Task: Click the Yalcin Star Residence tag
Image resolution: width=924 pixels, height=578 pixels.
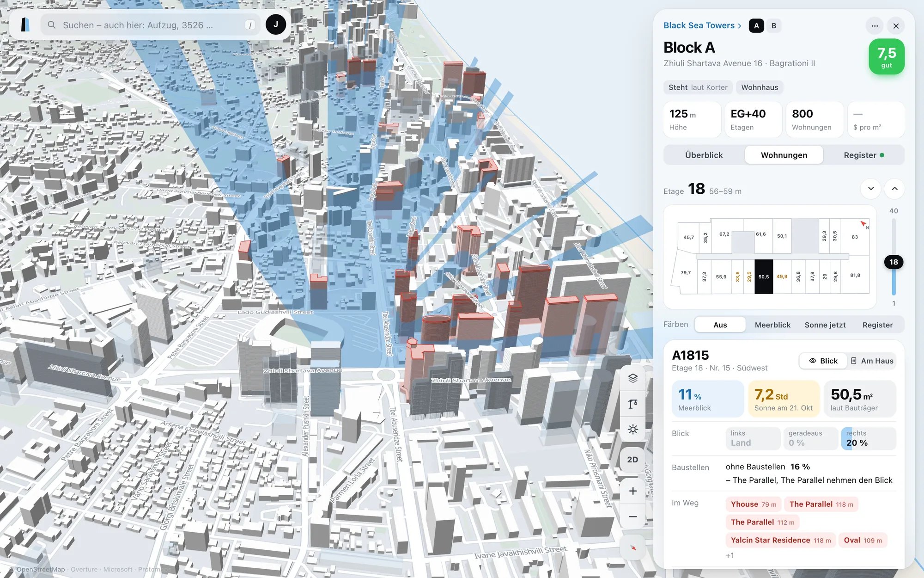Action: coord(781,540)
